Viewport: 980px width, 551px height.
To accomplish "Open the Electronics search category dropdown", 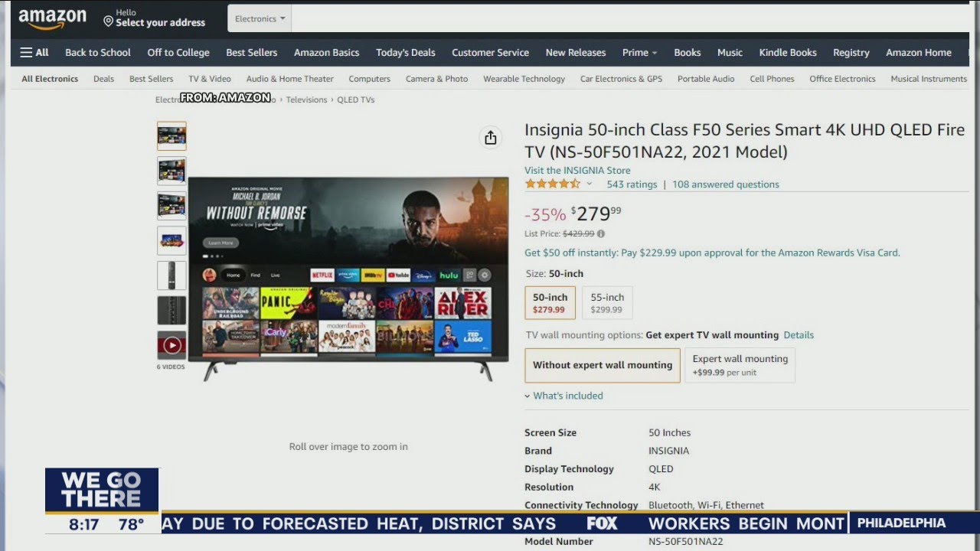I will (x=260, y=18).
